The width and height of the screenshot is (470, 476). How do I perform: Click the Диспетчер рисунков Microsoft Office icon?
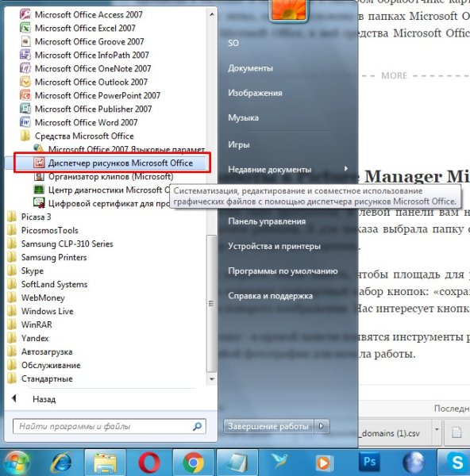[x=39, y=163]
